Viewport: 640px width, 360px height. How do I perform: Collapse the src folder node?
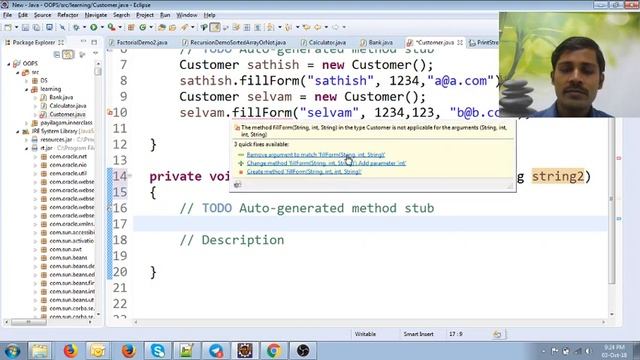[x=18, y=72]
